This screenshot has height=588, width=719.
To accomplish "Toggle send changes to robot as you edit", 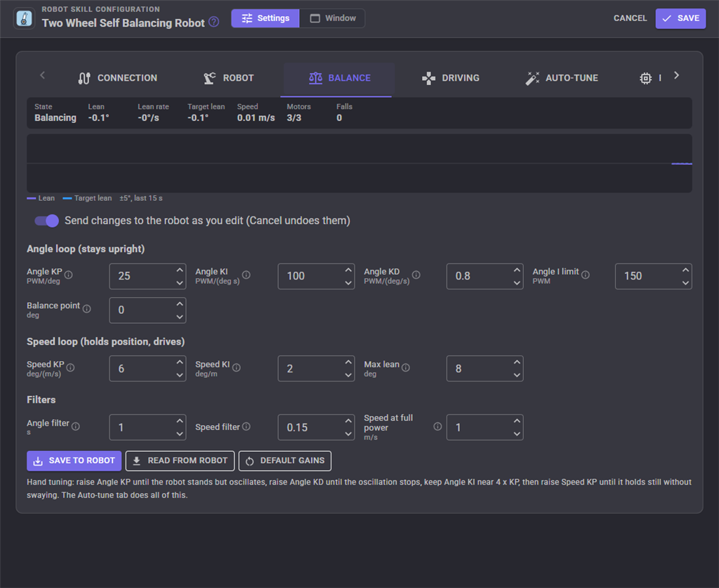I will [x=47, y=221].
